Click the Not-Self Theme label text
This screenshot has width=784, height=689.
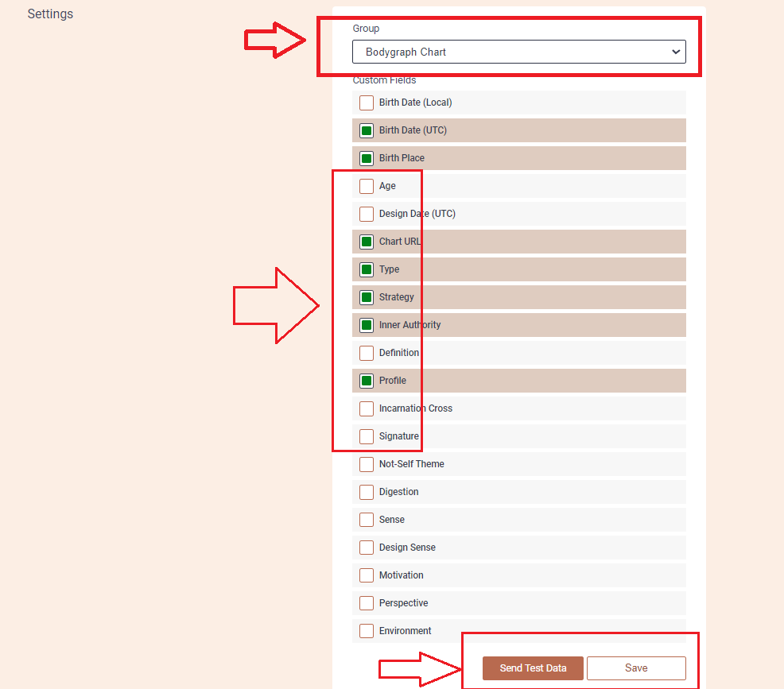[412, 464]
